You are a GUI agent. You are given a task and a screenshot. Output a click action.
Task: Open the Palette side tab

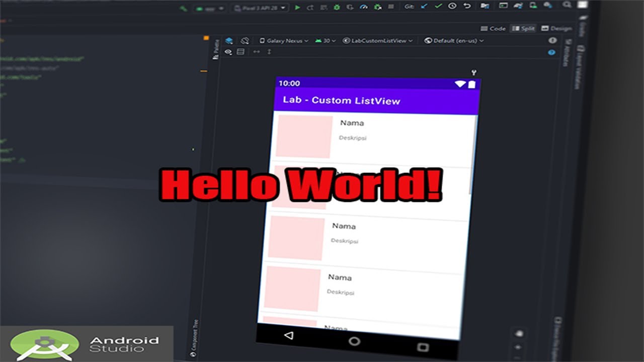216,50
